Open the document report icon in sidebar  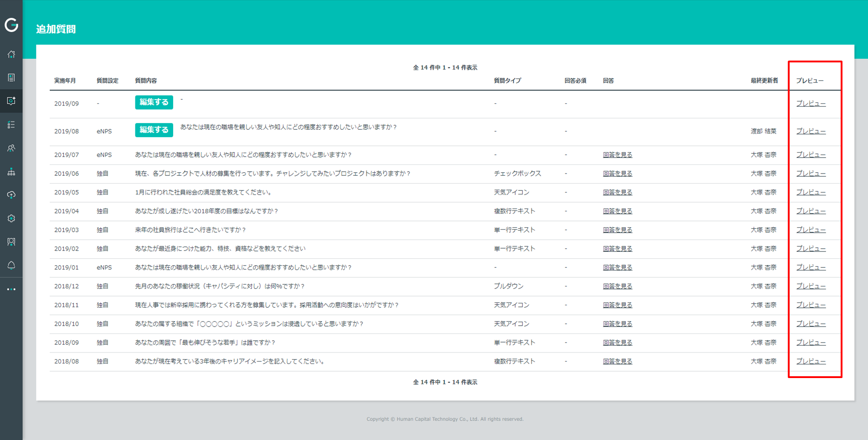click(11, 78)
